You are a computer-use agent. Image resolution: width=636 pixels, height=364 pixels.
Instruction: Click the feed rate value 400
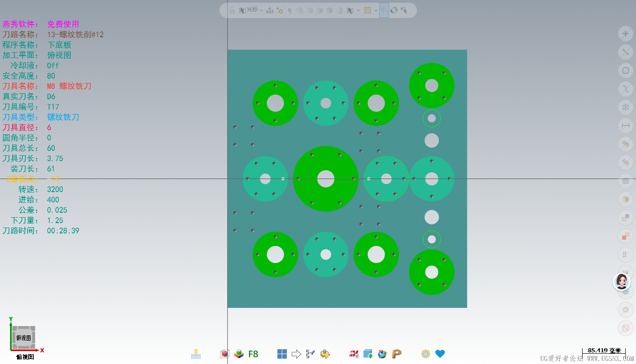coord(53,200)
